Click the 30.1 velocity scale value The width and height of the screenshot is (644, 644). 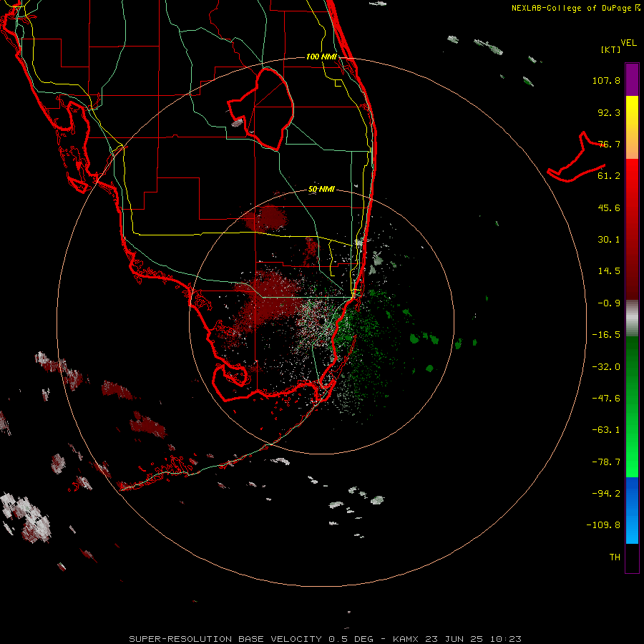(x=609, y=240)
